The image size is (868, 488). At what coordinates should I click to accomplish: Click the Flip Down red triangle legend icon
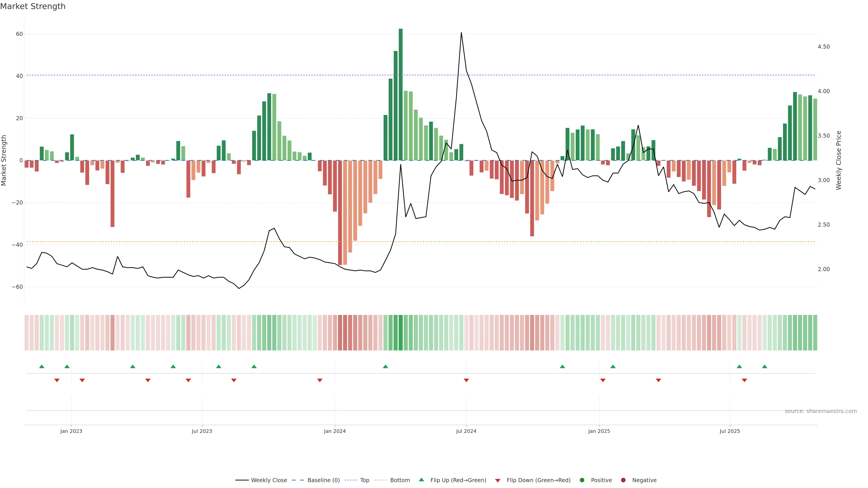point(498,481)
